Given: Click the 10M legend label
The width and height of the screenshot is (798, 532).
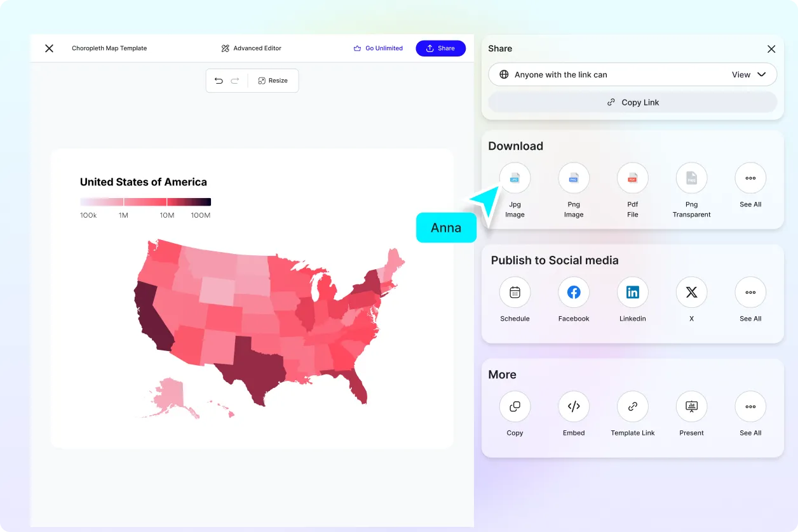Looking at the screenshot, I should pos(167,215).
